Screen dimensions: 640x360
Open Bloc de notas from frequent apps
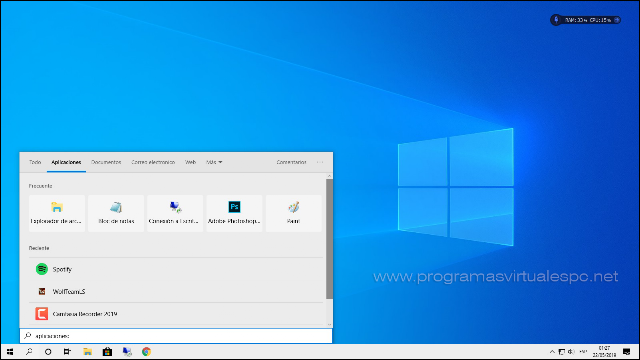pos(116,213)
